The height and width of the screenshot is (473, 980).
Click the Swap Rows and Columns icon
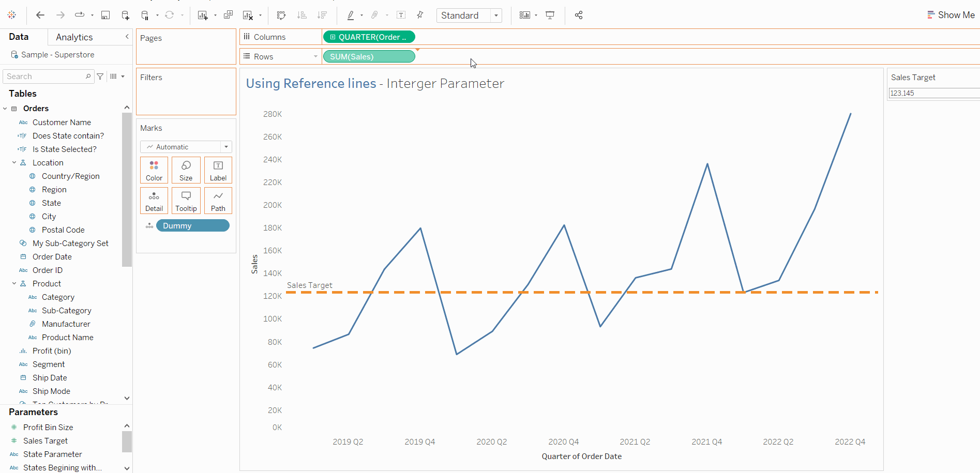point(281,15)
